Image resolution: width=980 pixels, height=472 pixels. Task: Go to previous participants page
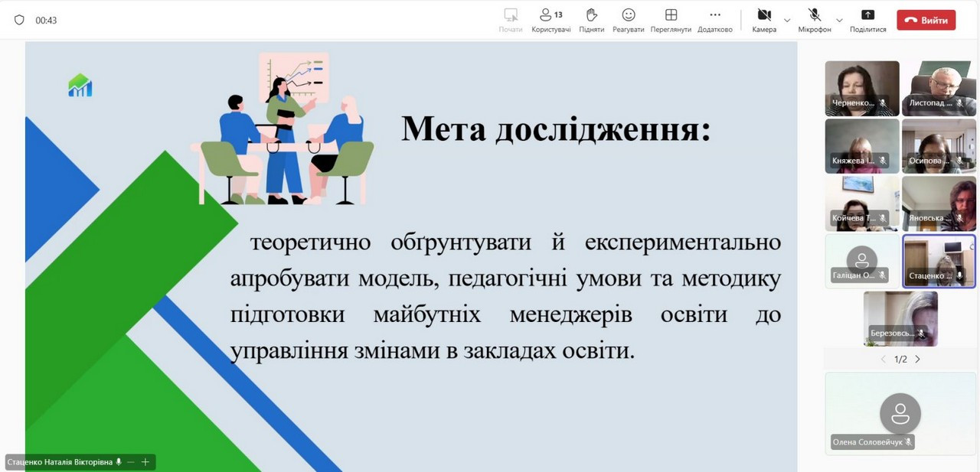pos(883,360)
